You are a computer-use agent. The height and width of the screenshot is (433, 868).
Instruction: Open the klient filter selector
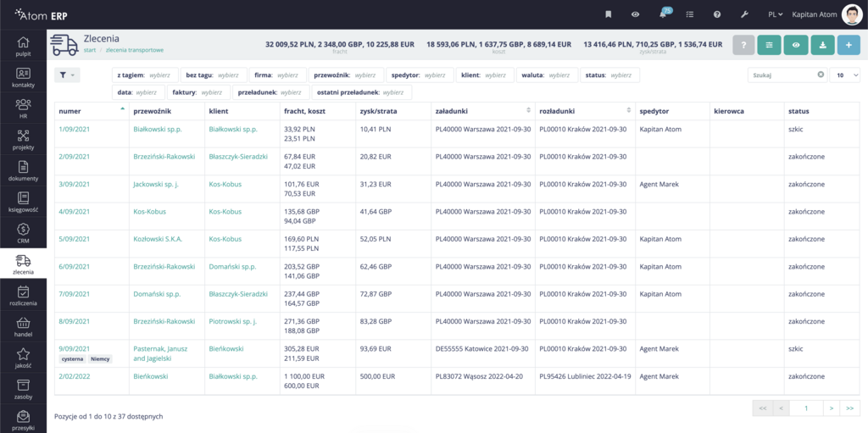(485, 75)
